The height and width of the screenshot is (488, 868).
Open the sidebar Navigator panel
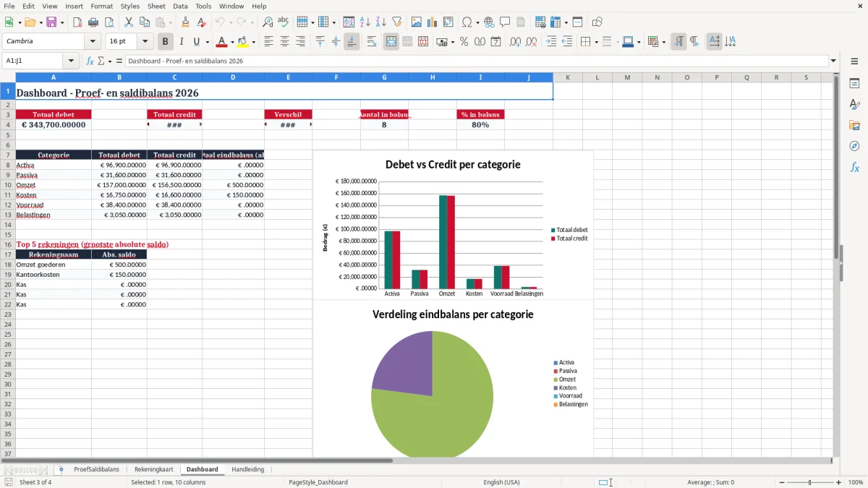coord(854,146)
